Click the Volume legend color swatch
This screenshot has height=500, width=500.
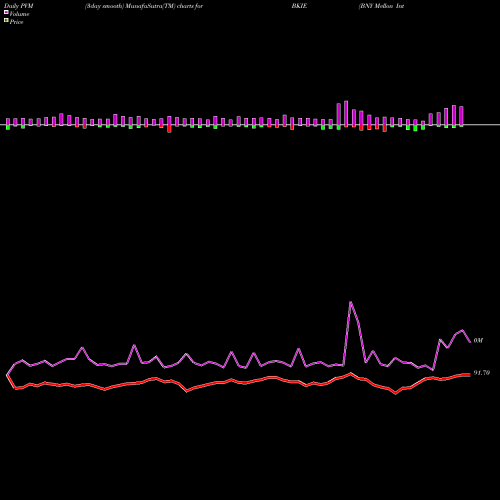[x=6, y=13]
